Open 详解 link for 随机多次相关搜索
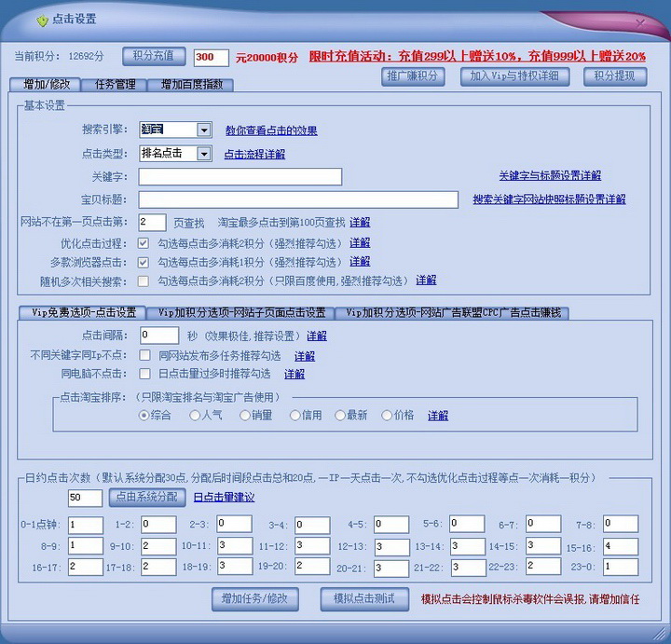 [x=426, y=281]
